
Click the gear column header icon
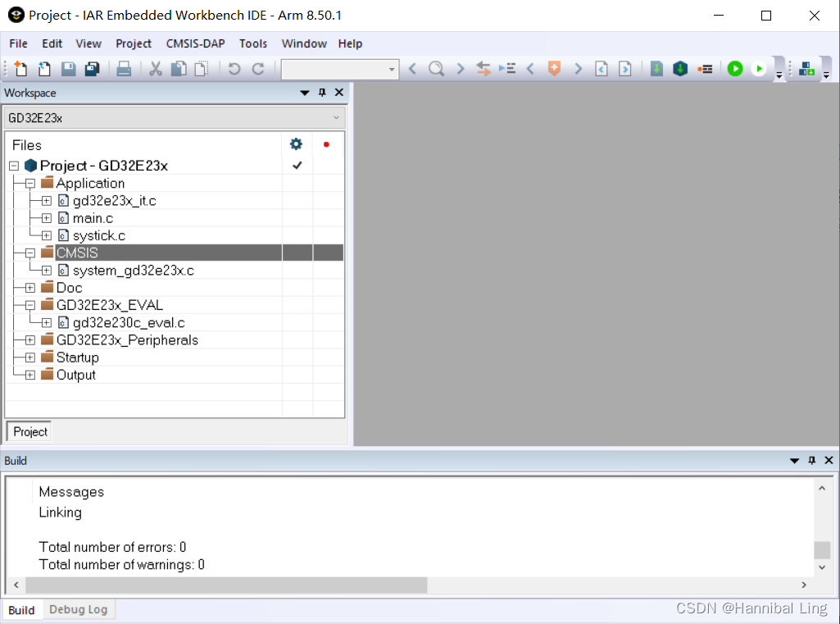tap(296, 143)
